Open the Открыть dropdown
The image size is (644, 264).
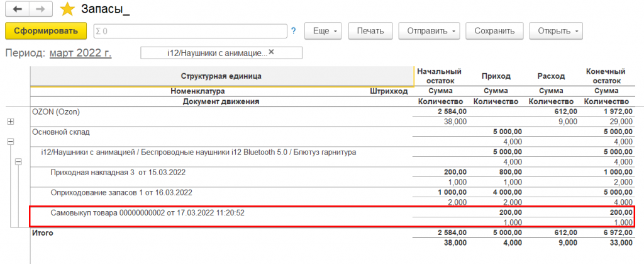(x=556, y=30)
